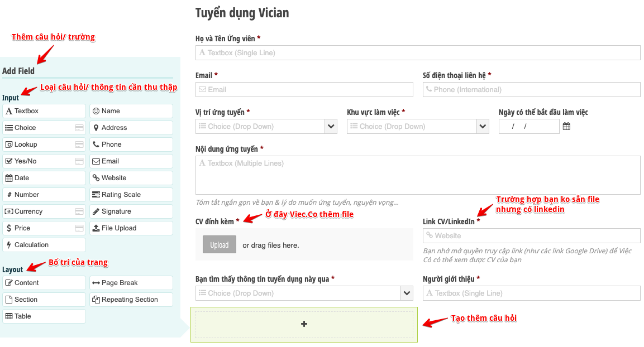Add a Price field
The height and width of the screenshot is (347, 644).
pos(44,228)
